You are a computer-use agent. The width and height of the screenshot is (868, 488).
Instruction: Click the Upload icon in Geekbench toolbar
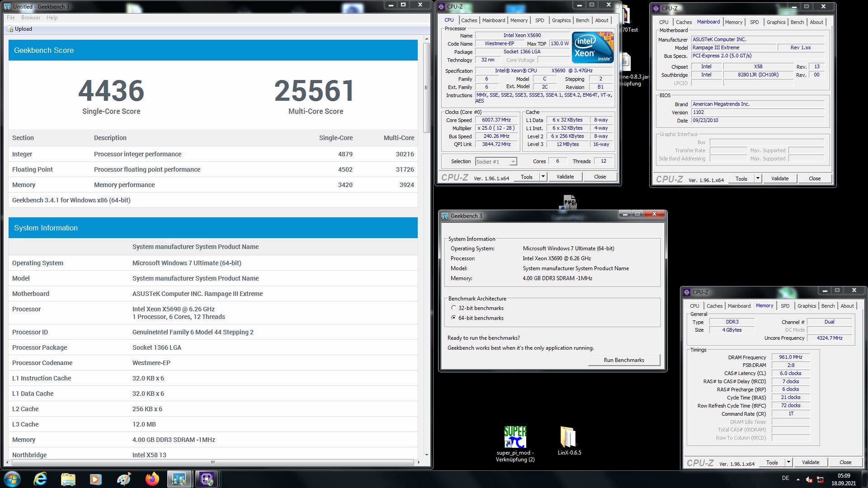pos(10,29)
